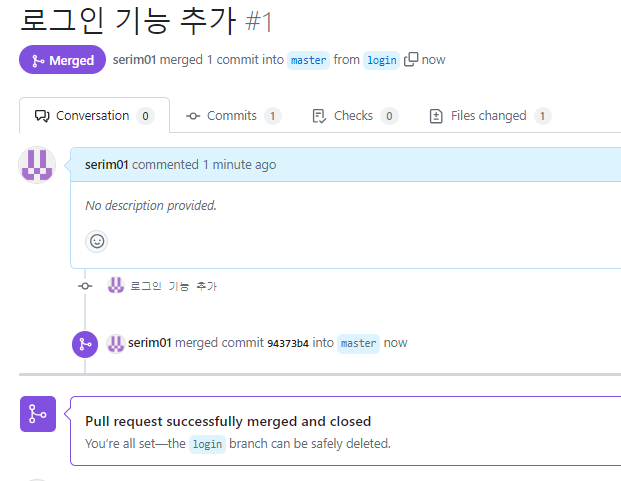Open the Conversation tab
Viewport: 621px width, 481px height.
click(94, 116)
